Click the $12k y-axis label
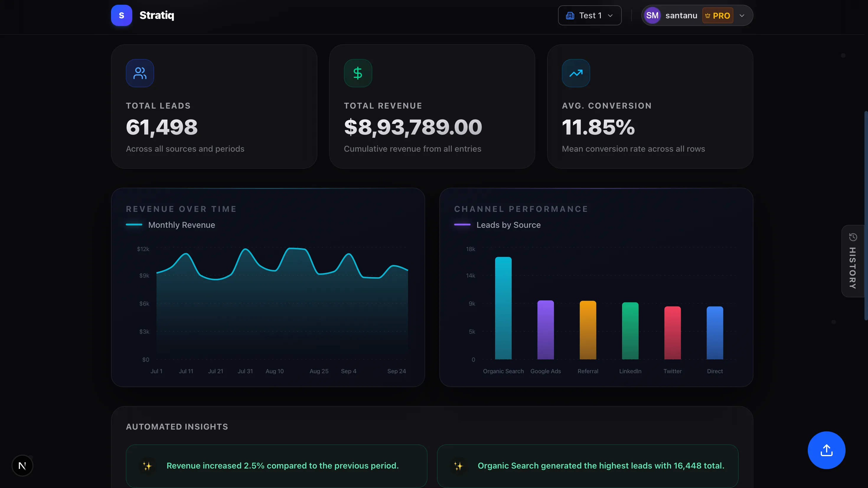 pyautogui.click(x=143, y=249)
